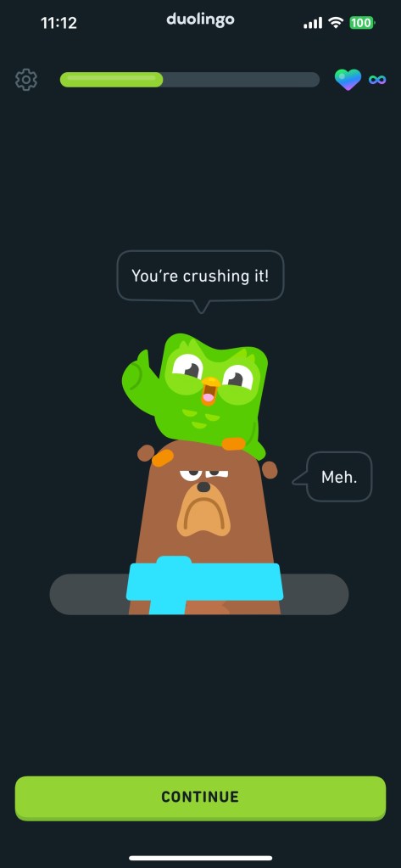Tap the bear's blue scarf
The height and width of the screenshot is (868, 401).
click(204, 585)
